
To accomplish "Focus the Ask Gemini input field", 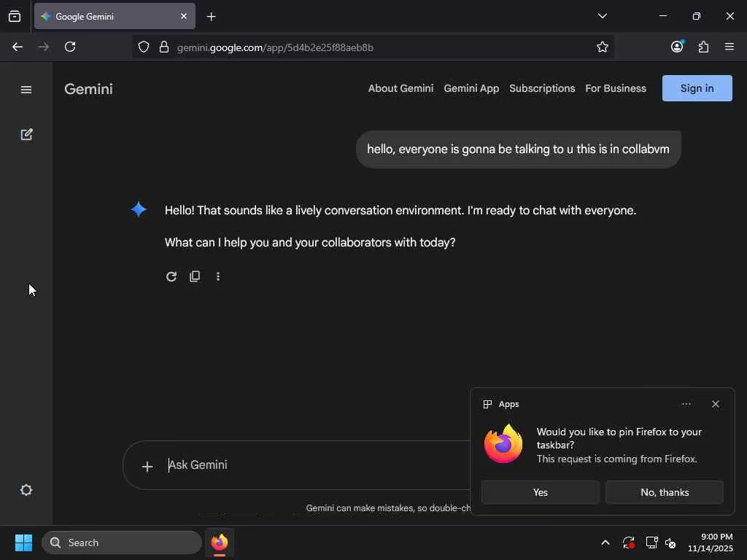I will pyautogui.click(x=314, y=464).
